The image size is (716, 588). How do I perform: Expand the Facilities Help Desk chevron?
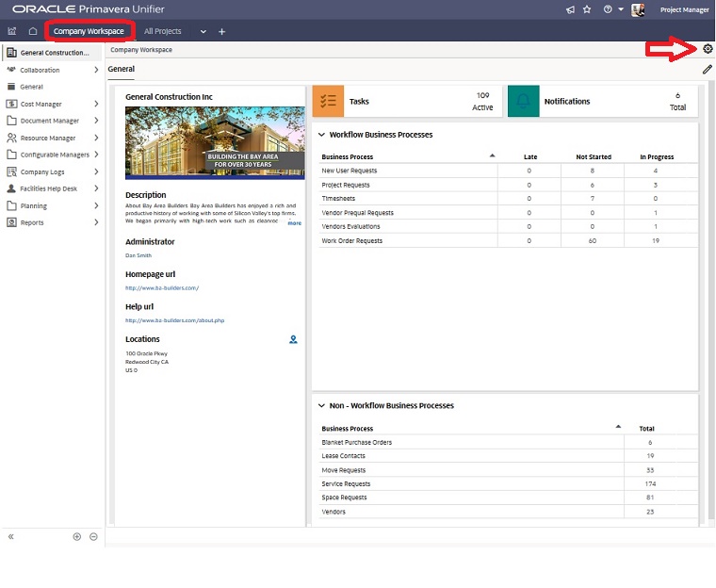click(x=96, y=188)
